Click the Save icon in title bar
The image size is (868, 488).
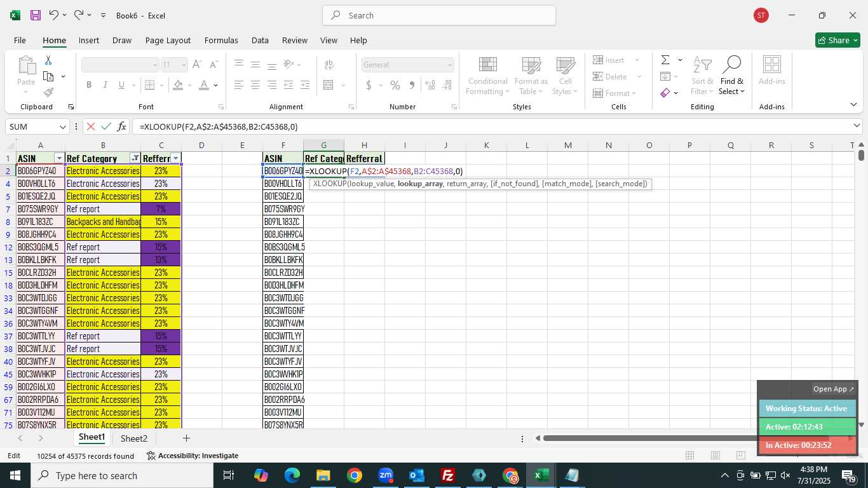pyautogui.click(x=36, y=15)
